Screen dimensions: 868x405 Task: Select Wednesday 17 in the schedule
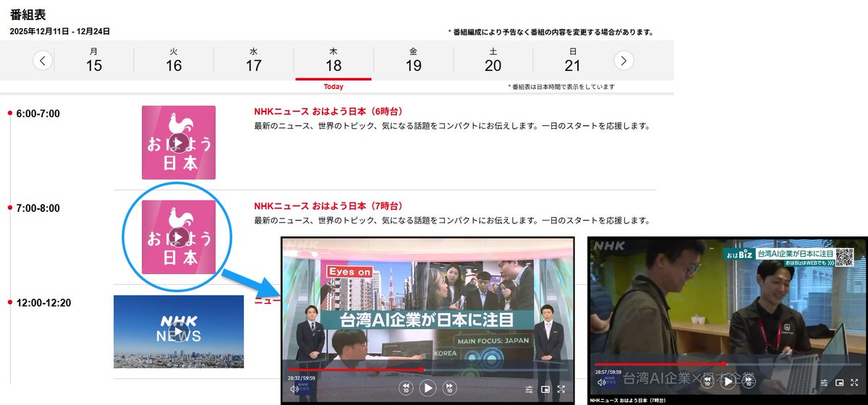point(253,60)
